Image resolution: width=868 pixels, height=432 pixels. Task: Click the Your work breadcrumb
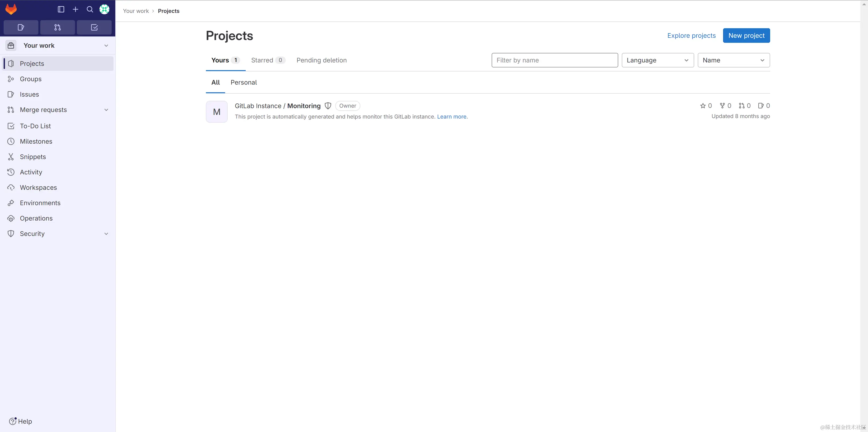tap(136, 11)
